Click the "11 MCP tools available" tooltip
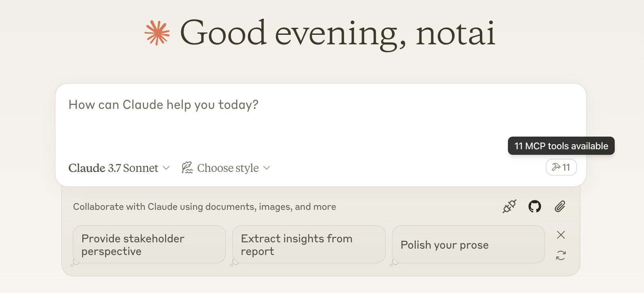644x293 pixels. click(561, 146)
